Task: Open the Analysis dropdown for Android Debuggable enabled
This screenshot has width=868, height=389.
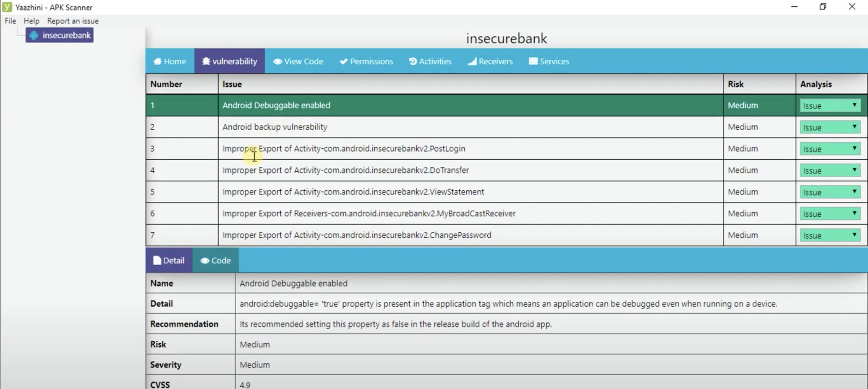Action: (x=830, y=106)
